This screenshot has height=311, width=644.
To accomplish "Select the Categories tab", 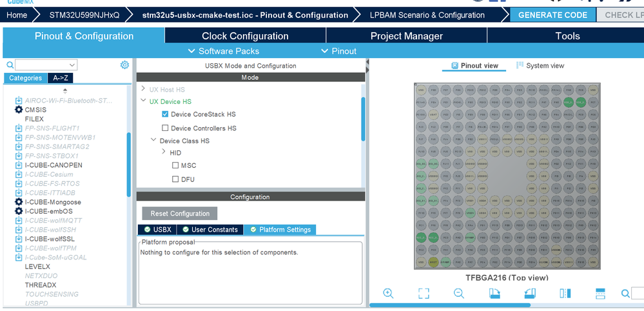I will [26, 78].
